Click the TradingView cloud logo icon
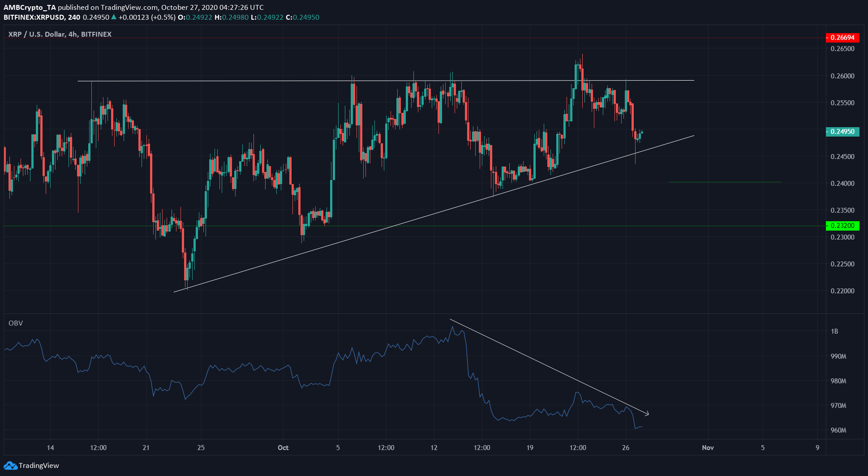 tap(10, 466)
